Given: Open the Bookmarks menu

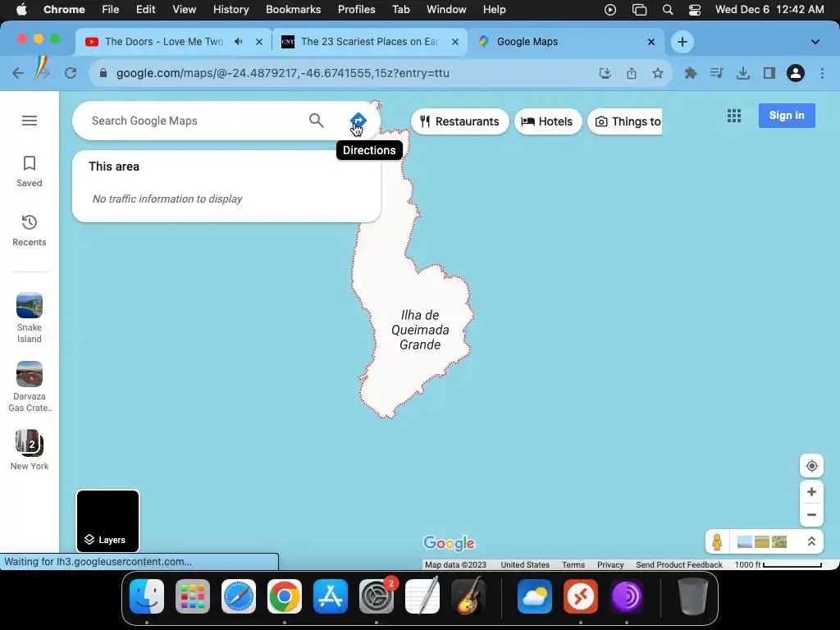Looking at the screenshot, I should (293, 10).
